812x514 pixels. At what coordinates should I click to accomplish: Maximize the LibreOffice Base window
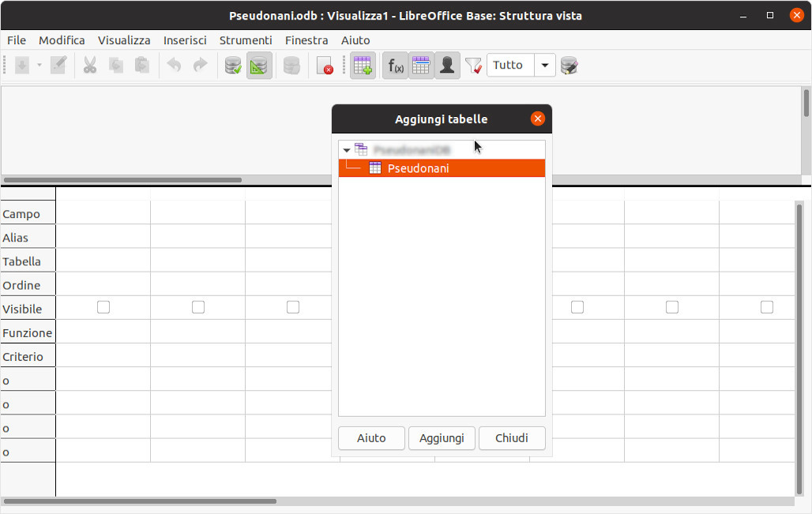coord(770,16)
